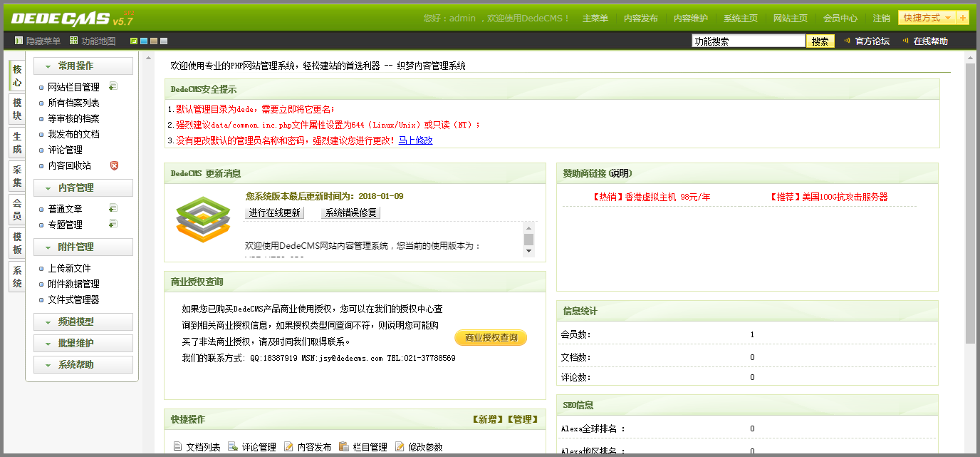
Task: Select the blue theme color swatch
Action: pos(144,41)
